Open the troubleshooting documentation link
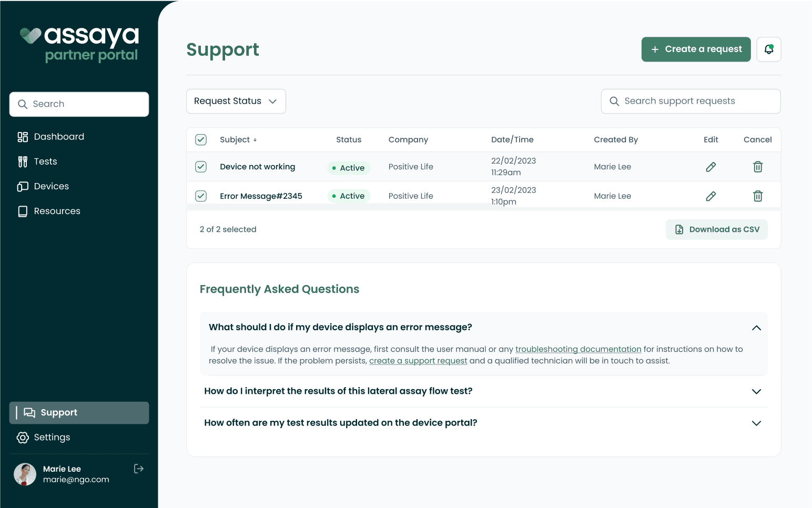The image size is (812, 508). (x=577, y=349)
